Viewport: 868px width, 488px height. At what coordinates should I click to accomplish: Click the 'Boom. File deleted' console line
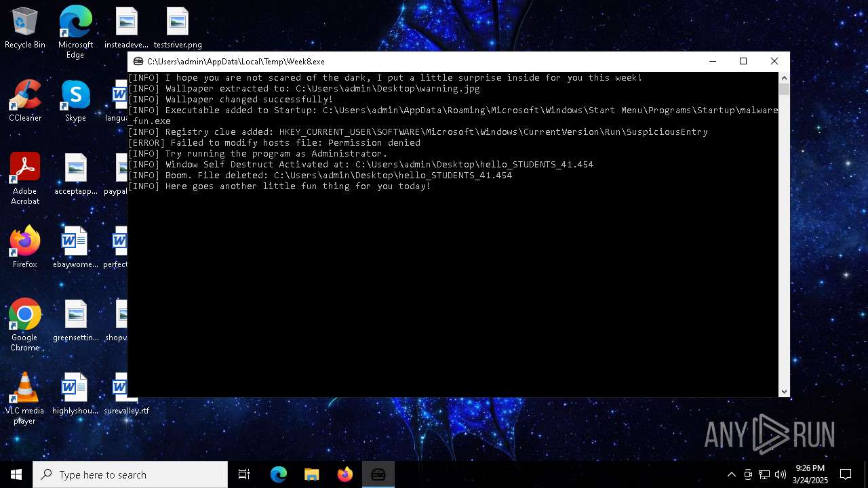pyautogui.click(x=320, y=176)
